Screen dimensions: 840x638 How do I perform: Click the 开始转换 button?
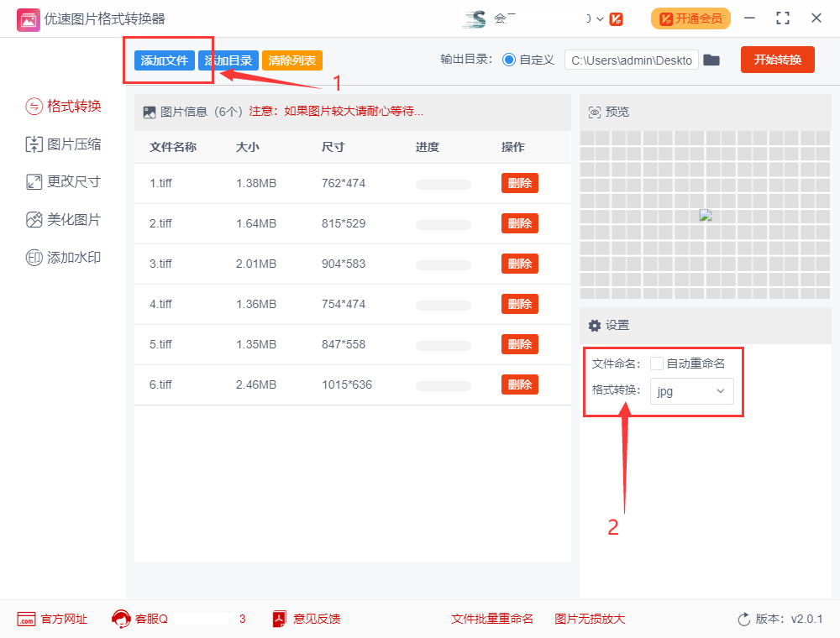[777, 60]
